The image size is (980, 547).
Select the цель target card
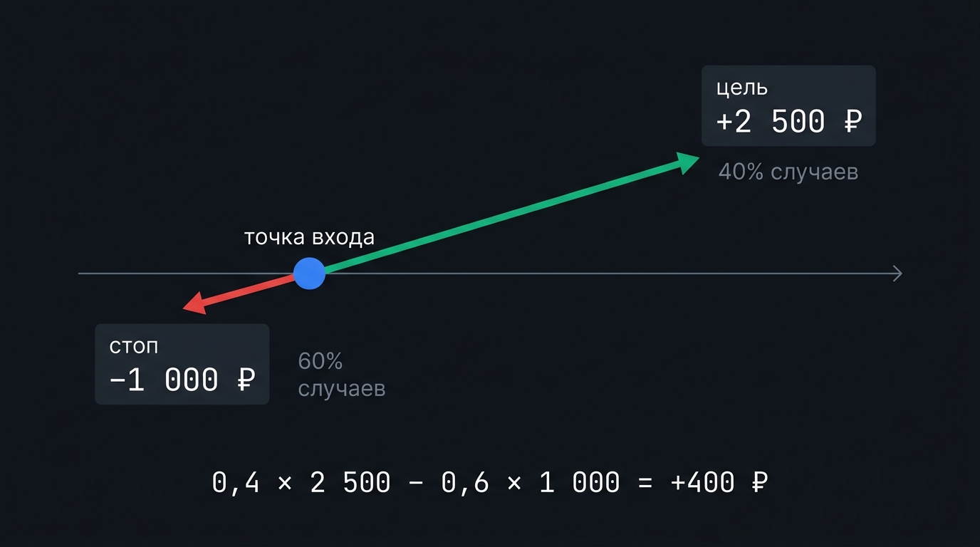pos(788,106)
